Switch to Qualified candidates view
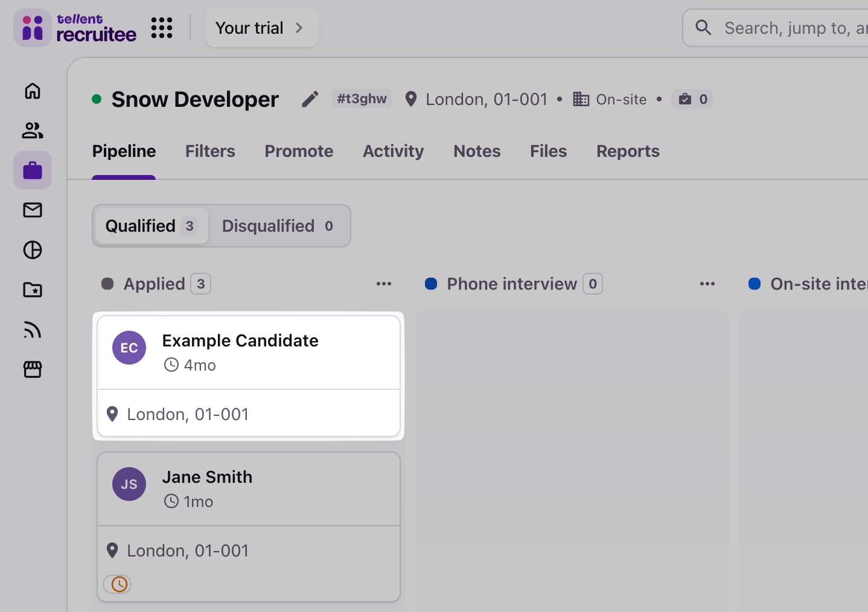Image resolution: width=868 pixels, height=612 pixels. 152,226
